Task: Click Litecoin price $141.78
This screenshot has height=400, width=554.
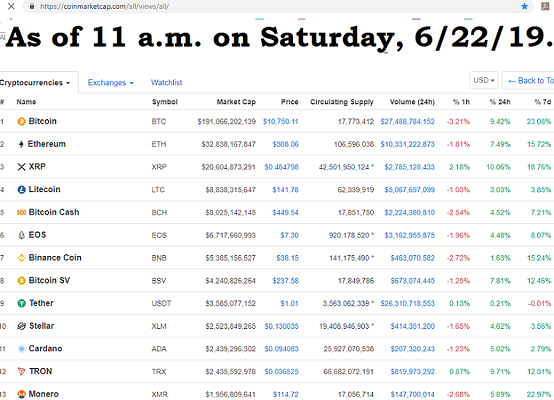Action: coord(285,190)
